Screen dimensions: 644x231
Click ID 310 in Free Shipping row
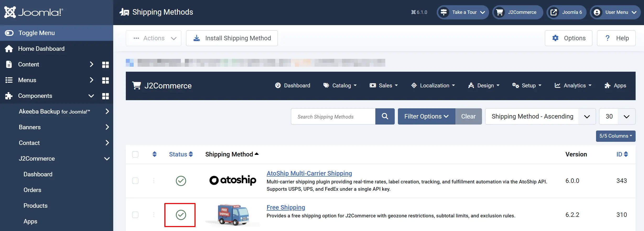[621, 215]
